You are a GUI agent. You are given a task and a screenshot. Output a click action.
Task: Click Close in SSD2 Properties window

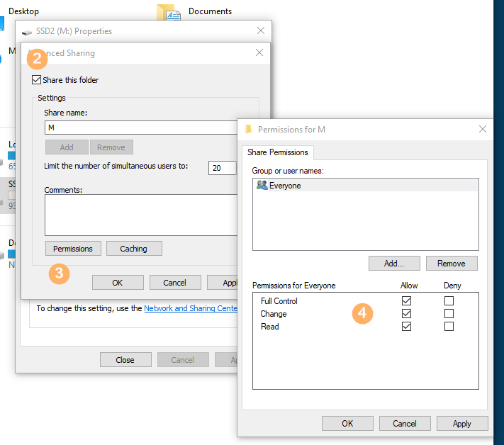pyautogui.click(x=125, y=360)
